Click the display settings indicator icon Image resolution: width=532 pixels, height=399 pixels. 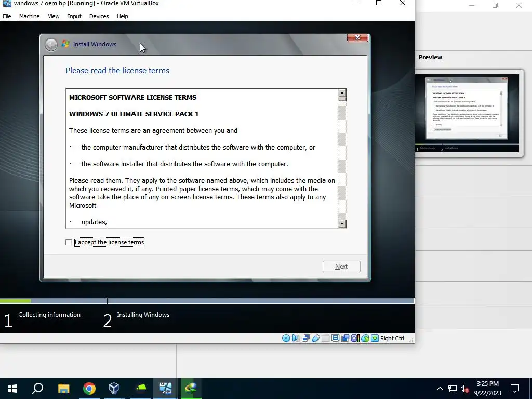tap(335, 338)
